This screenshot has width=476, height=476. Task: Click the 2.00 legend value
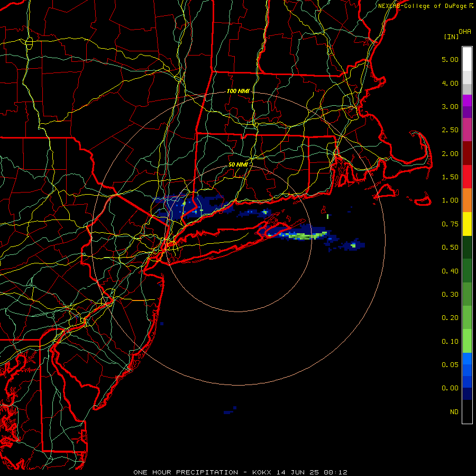click(450, 153)
